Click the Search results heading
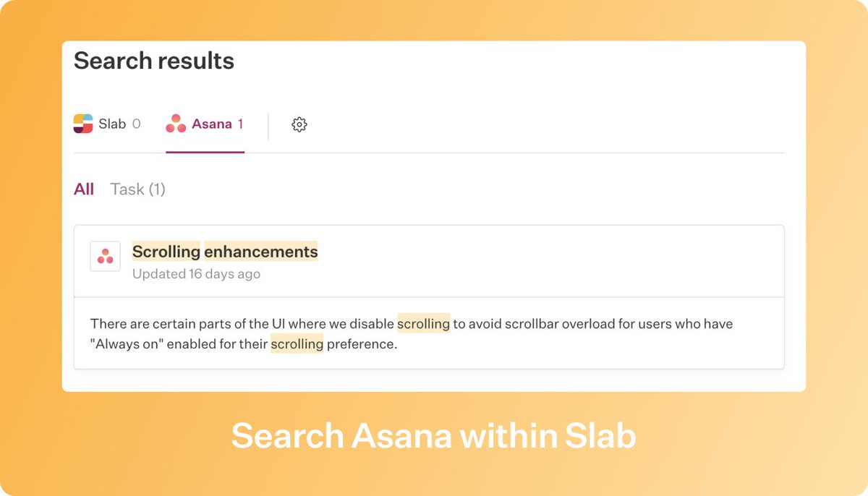This screenshot has width=868, height=496. pyautogui.click(x=154, y=61)
